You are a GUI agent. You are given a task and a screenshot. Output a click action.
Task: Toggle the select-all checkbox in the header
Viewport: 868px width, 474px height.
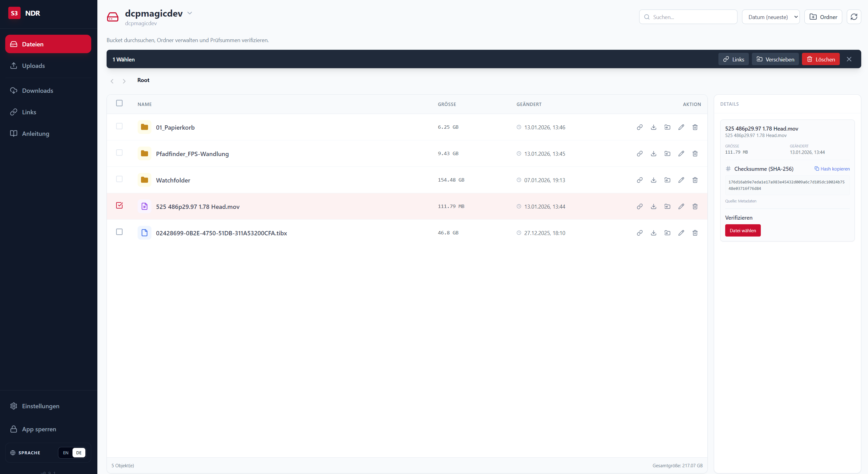(119, 103)
